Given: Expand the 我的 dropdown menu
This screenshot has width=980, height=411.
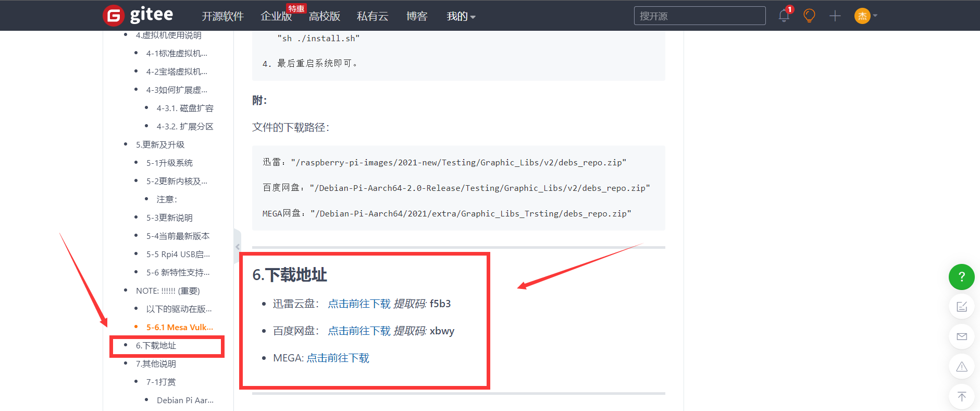Looking at the screenshot, I should tap(461, 16).
